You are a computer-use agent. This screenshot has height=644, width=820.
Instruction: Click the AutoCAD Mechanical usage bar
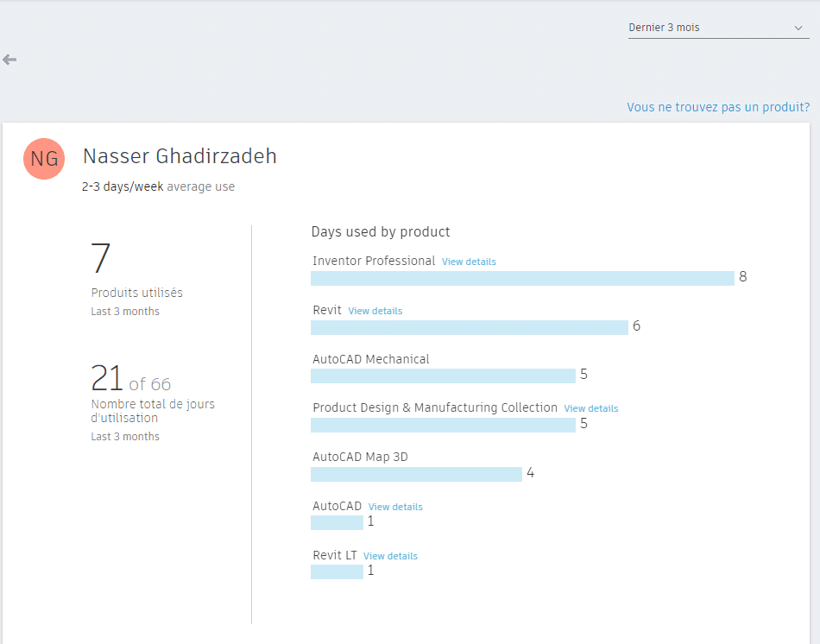pos(443,376)
